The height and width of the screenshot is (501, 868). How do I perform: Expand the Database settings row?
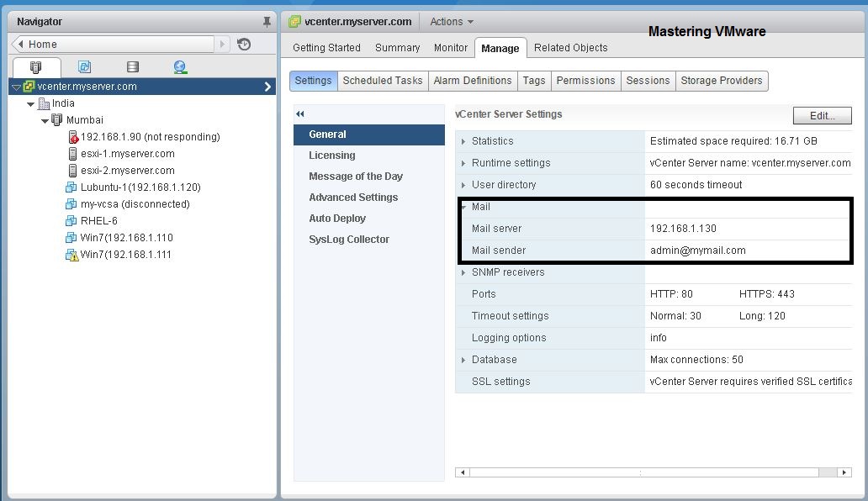click(463, 360)
